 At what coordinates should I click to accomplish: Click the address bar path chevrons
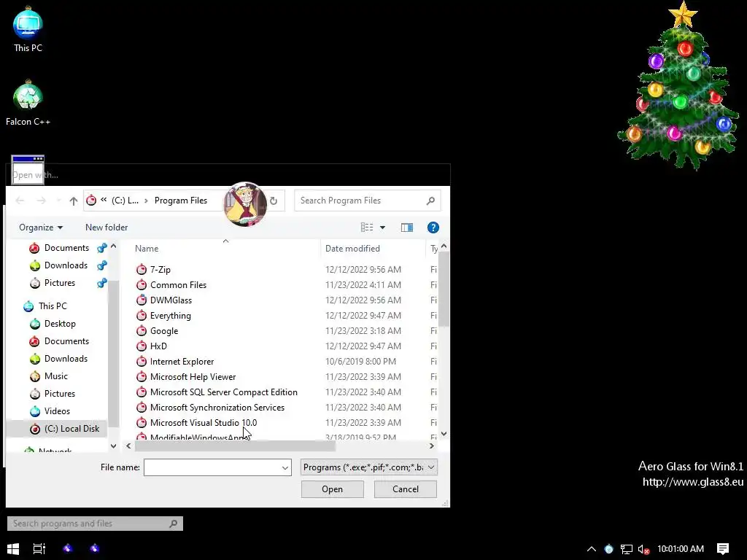104,200
